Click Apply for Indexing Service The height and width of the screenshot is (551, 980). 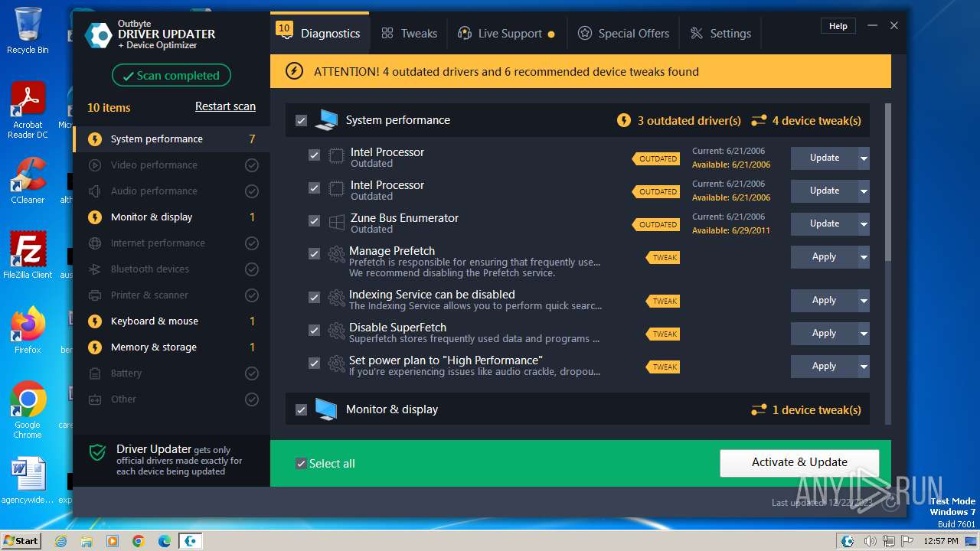[825, 301]
